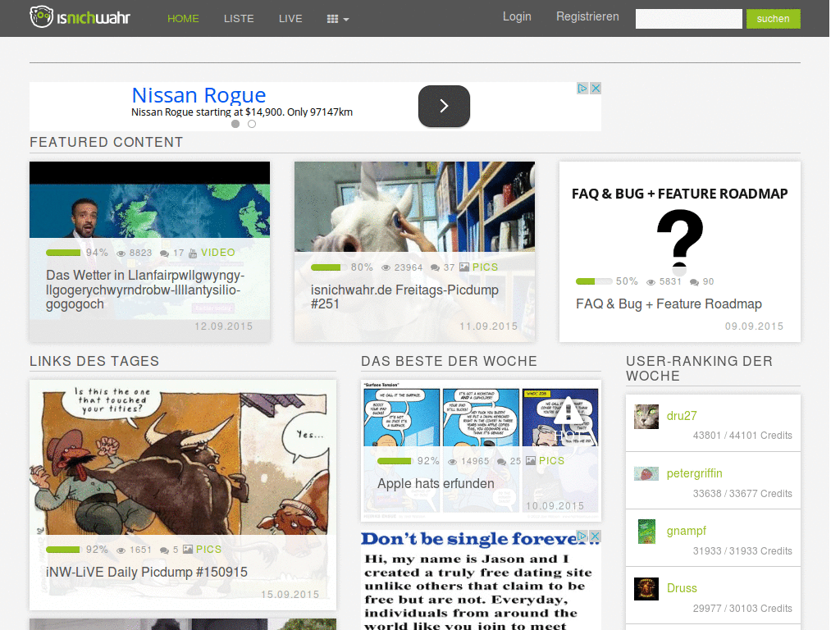Click the views eye icon beside 8823
This screenshot has width=840, height=630.
[121, 253]
